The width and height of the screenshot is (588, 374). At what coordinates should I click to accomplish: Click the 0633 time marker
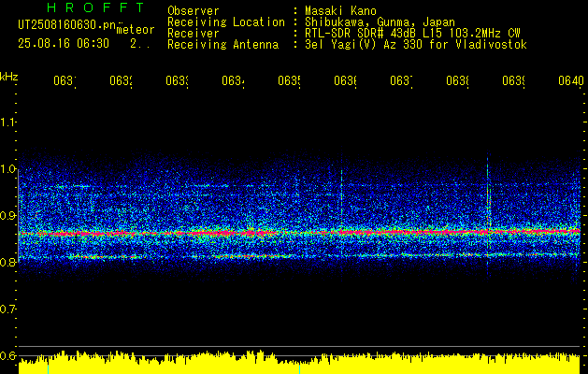(x=177, y=80)
